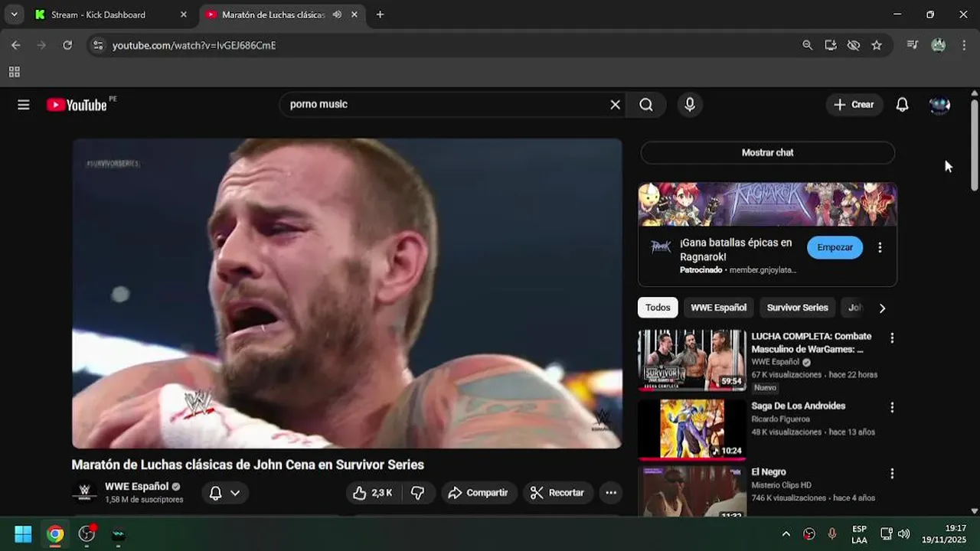Click the Recortar clip button

(557, 493)
